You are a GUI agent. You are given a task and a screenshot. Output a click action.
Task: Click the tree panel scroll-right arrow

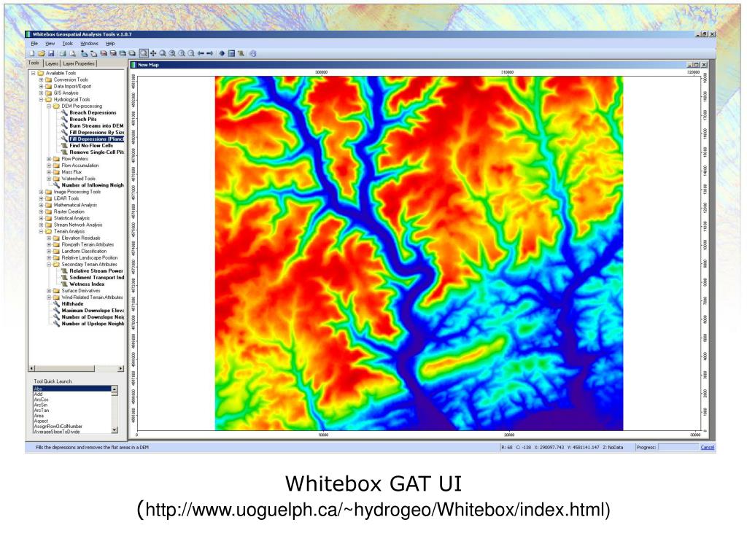point(120,368)
